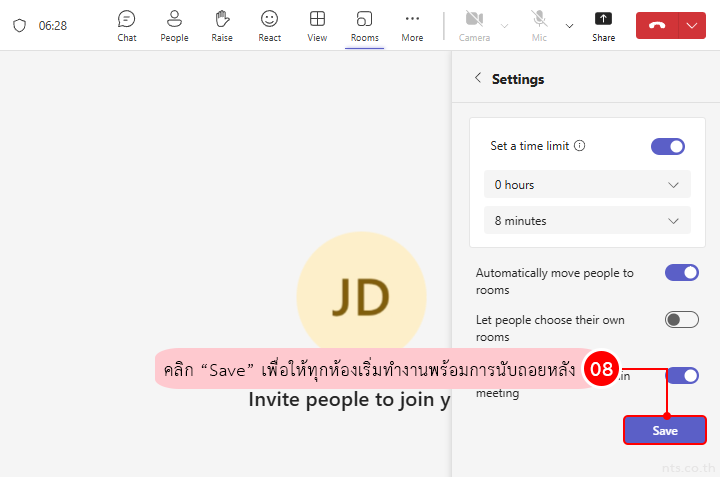Go back from Settings panel
The width and height of the screenshot is (720, 477).
click(478, 78)
